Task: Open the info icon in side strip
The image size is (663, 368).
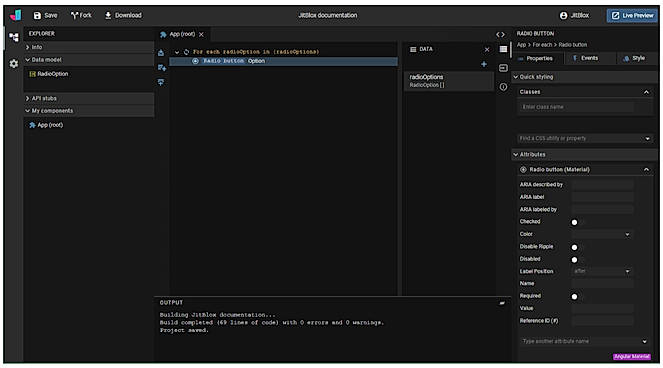Action: [503, 87]
